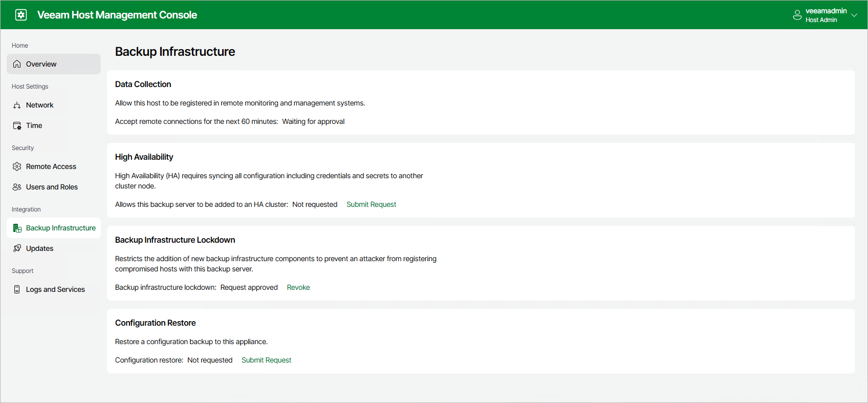Click the Veeam Host Management Console title
This screenshot has width=868, height=403.
pyautogui.click(x=117, y=15)
